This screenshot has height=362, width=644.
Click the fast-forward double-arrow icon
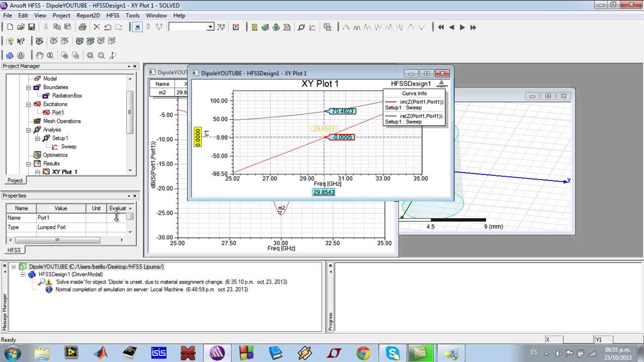(x=473, y=27)
